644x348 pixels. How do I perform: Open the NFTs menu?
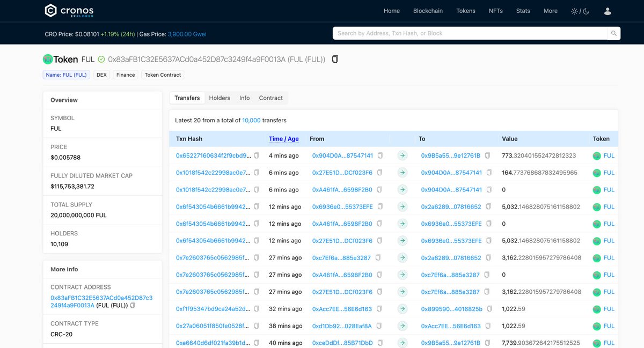point(496,11)
